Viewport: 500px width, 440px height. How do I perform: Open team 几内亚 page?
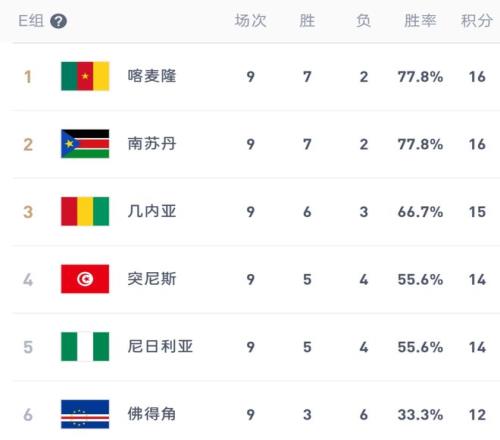pos(152,211)
